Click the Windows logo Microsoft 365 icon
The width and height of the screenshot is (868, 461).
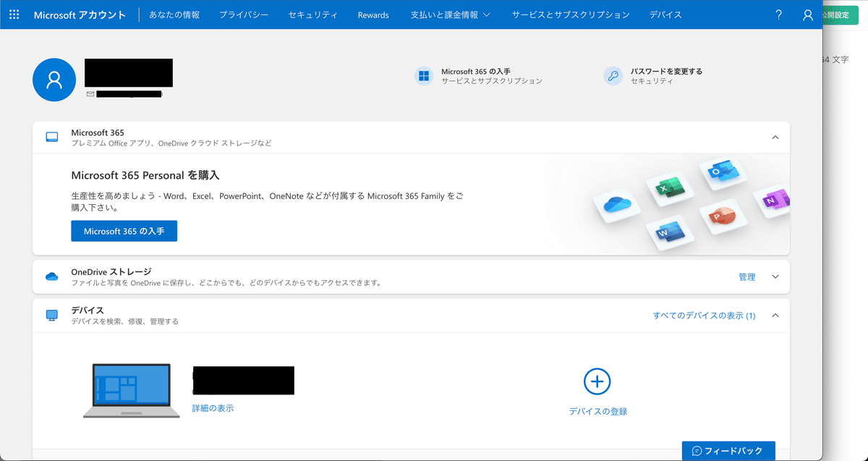[x=424, y=76]
